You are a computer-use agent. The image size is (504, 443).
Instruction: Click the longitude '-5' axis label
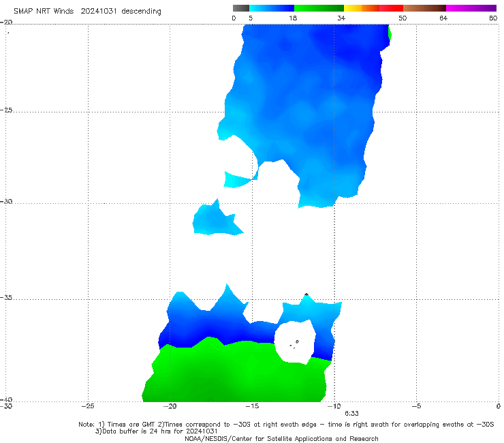pyautogui.click(x=416, y=406)
